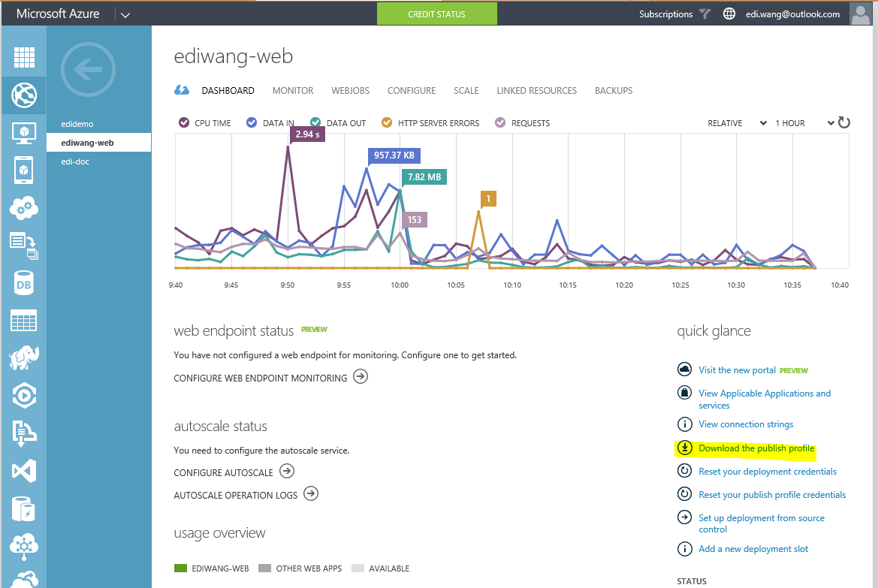
Task: Click the edi.wang@outlook.com account name
Action: tap(792, 14)
